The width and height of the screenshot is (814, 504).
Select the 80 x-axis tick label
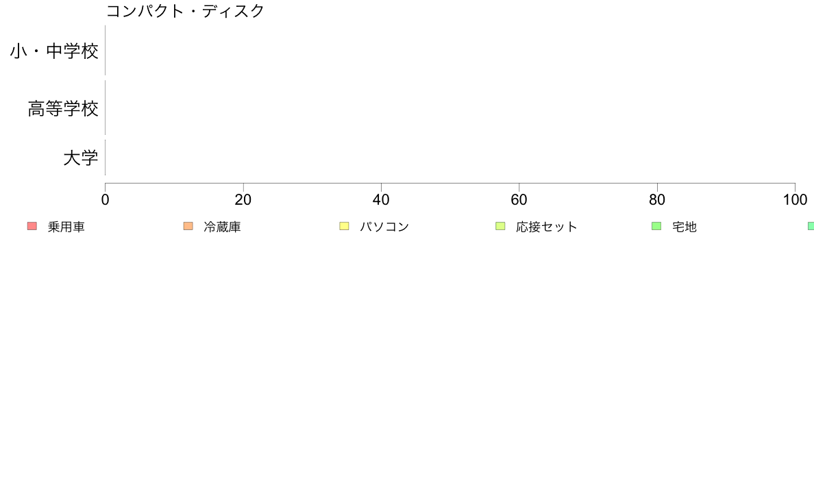(657, 200)
